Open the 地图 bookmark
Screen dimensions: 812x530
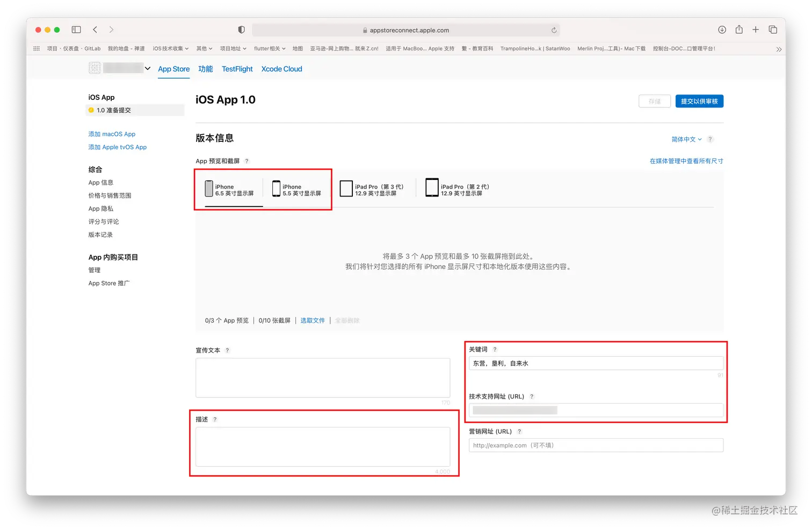(x=298, y=48)
